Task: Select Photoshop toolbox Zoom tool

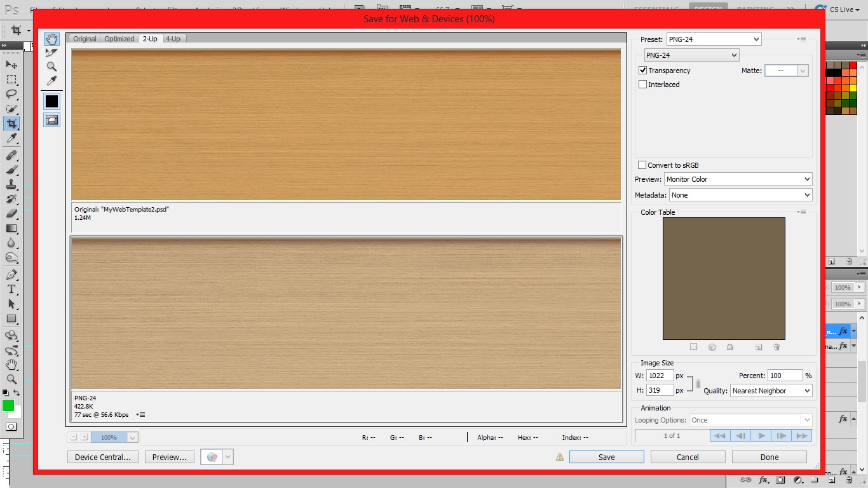Action: [11, 379]
